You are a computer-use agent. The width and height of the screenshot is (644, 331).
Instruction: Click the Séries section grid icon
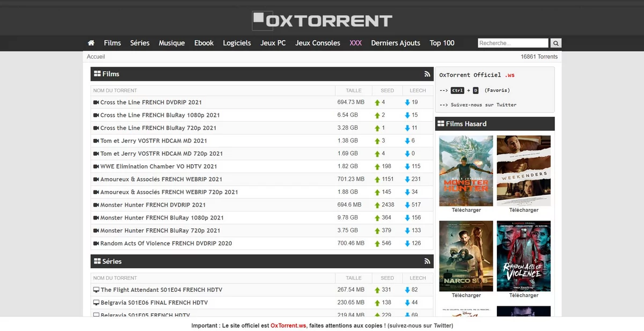(x=97, y=262)
